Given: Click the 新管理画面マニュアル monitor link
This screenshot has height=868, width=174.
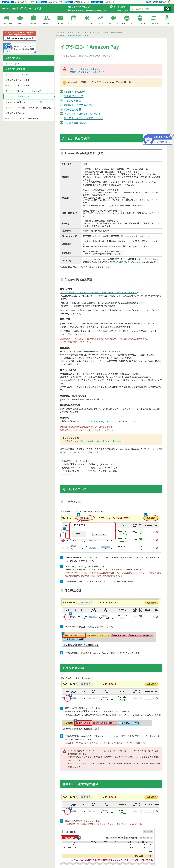Looking at the screenshot, I should 80,7.
